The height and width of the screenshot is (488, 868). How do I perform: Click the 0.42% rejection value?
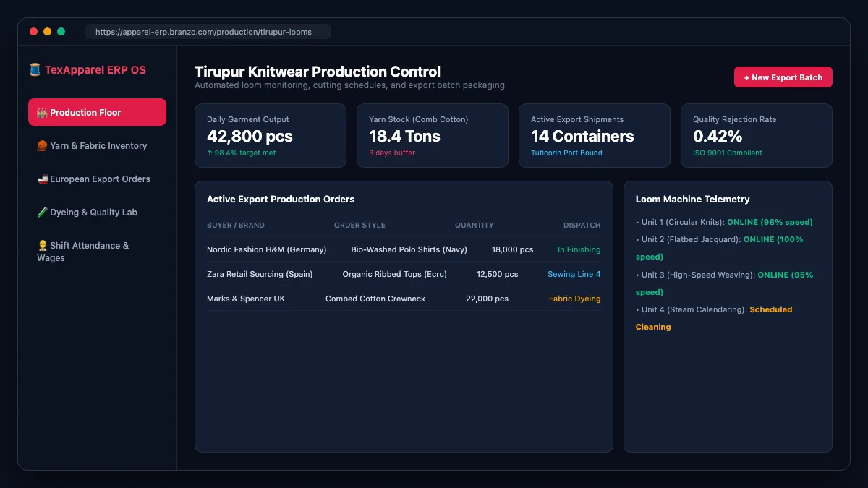click(718, 136)
